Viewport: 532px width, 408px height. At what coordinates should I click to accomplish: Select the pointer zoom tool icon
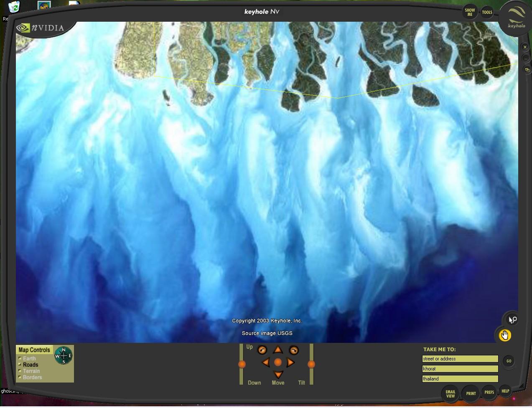[x=512, y=320]
